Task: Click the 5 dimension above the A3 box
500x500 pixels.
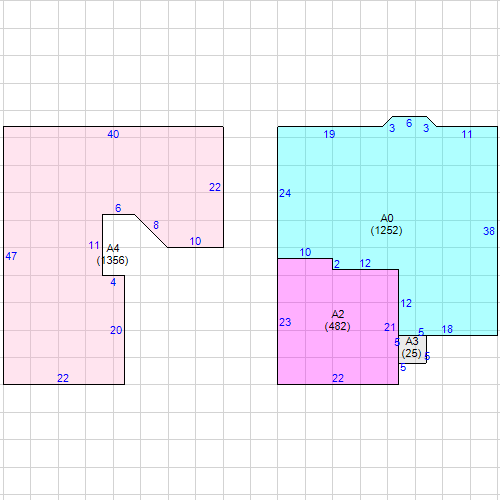Action: [421, 332]
